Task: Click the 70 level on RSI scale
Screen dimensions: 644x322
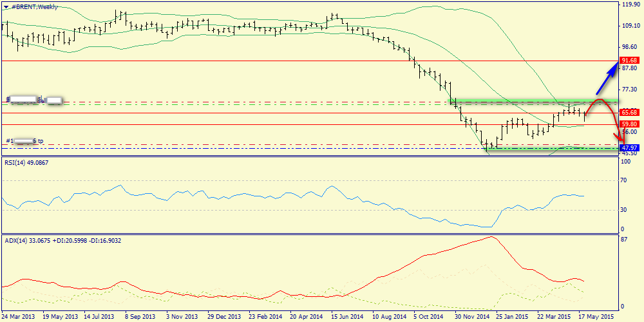Action: coord(623,181)
